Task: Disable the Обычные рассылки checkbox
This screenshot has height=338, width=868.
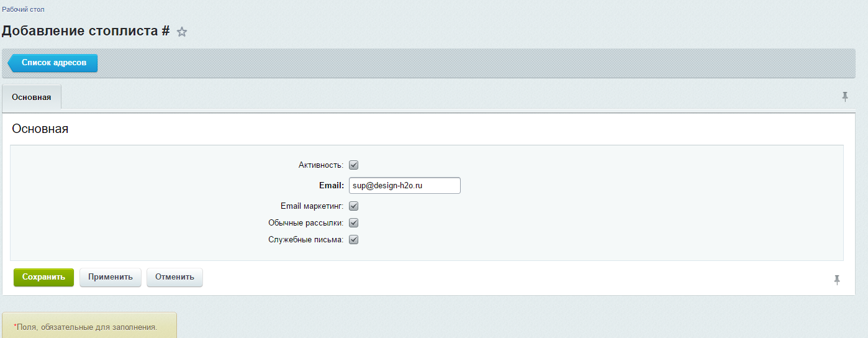Action: (354, 223)
